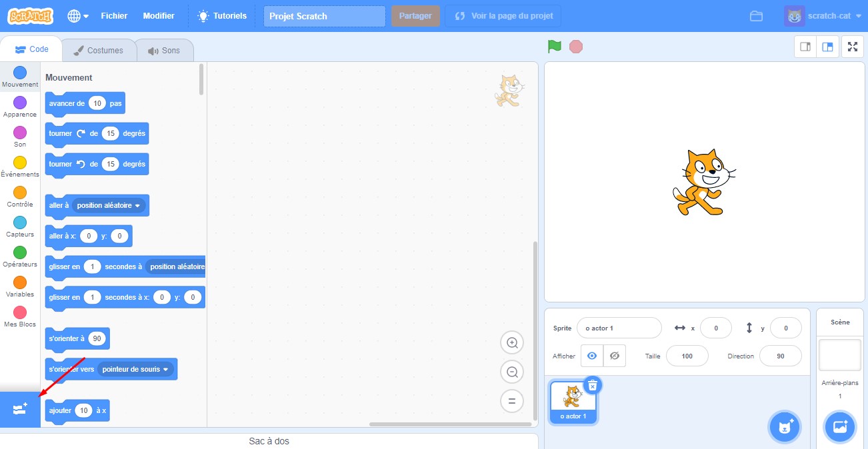Switch to small stage layout

tap(805, 47)
